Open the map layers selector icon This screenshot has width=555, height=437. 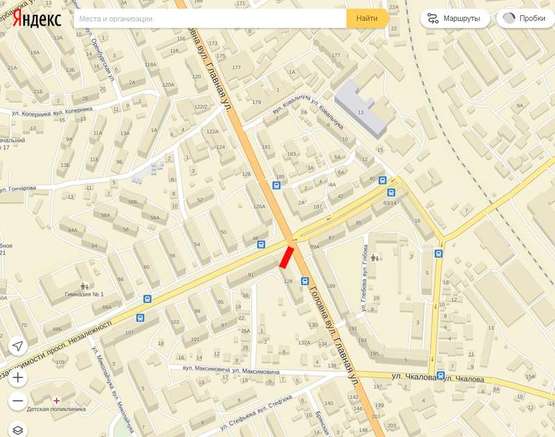pyautogui.click(x=18, y=430)
